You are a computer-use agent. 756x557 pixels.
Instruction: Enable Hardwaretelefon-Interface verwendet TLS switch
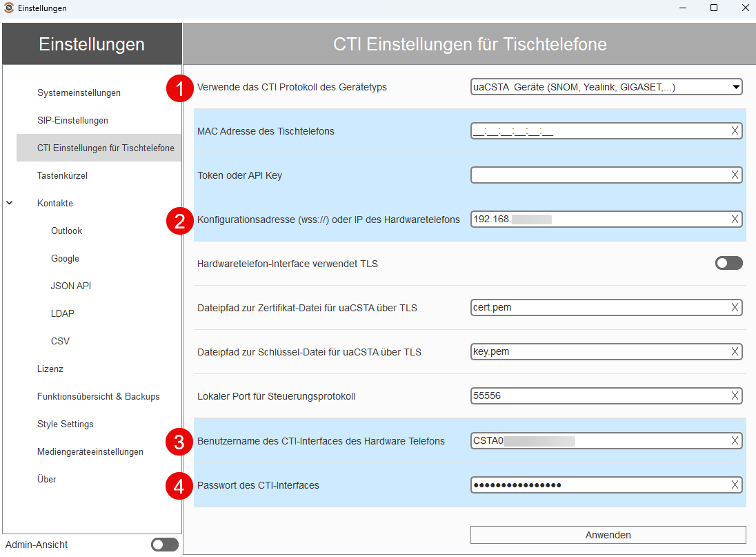pos(728,263)
